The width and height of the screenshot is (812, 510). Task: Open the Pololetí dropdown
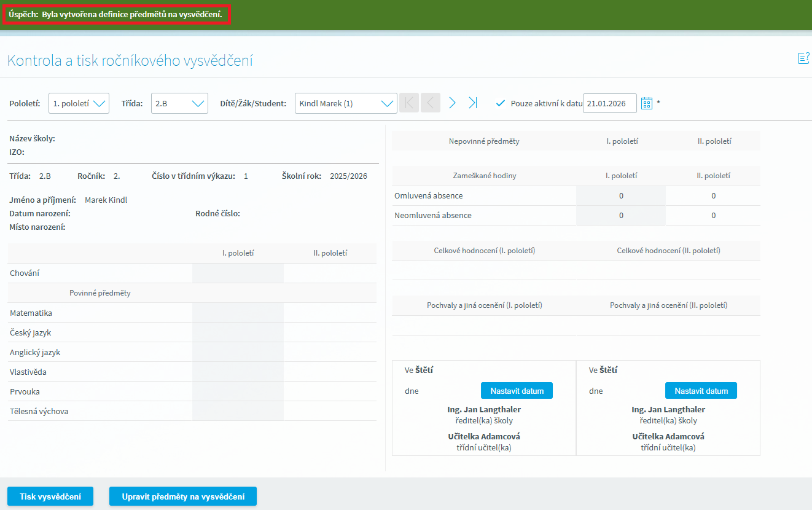pos(79,103)
